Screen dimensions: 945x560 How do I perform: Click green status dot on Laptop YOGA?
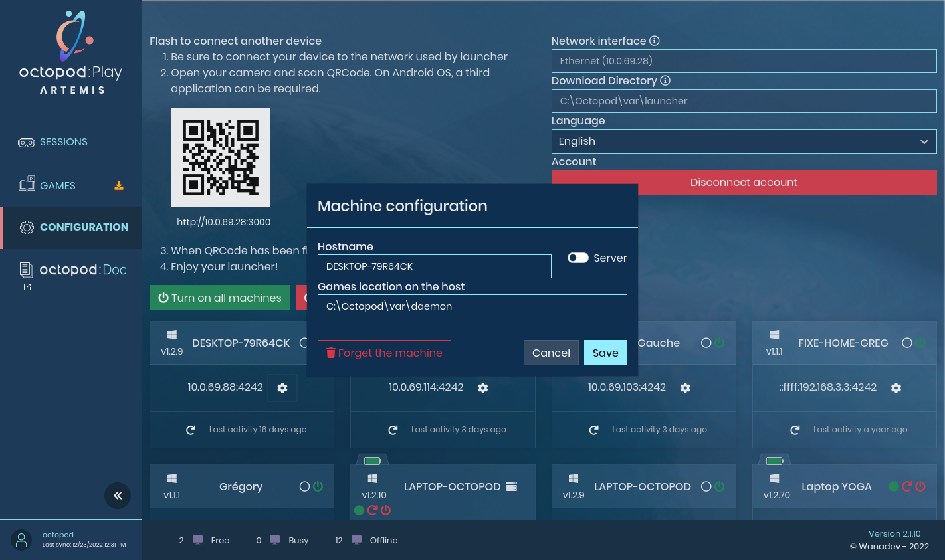click(894, 486)
